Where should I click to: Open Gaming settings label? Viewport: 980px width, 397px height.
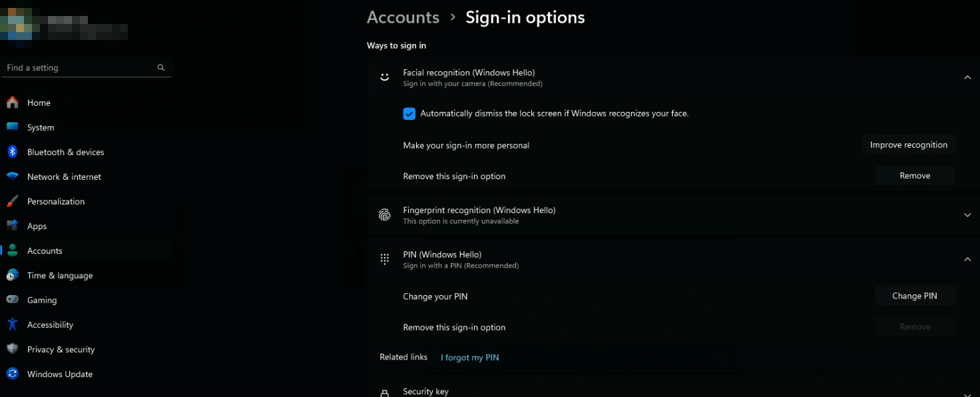42,300
